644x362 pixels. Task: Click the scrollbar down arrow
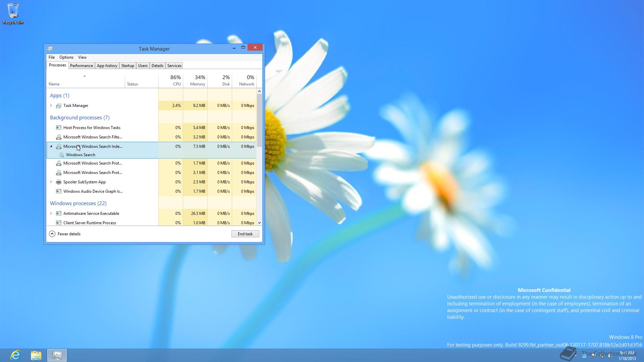[259, 223]
